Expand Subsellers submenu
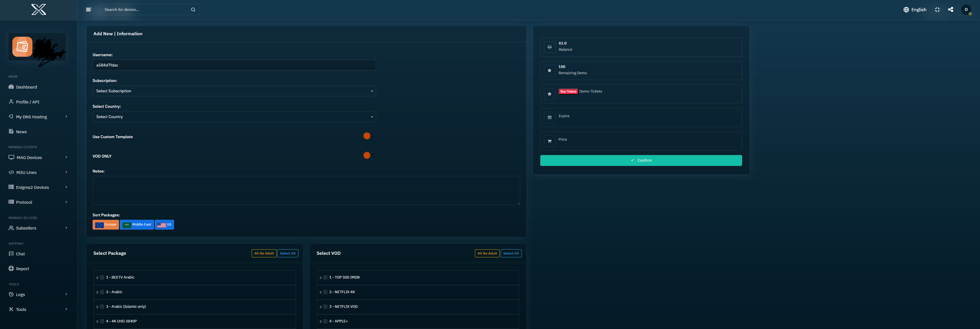 [x=38, y=228]
